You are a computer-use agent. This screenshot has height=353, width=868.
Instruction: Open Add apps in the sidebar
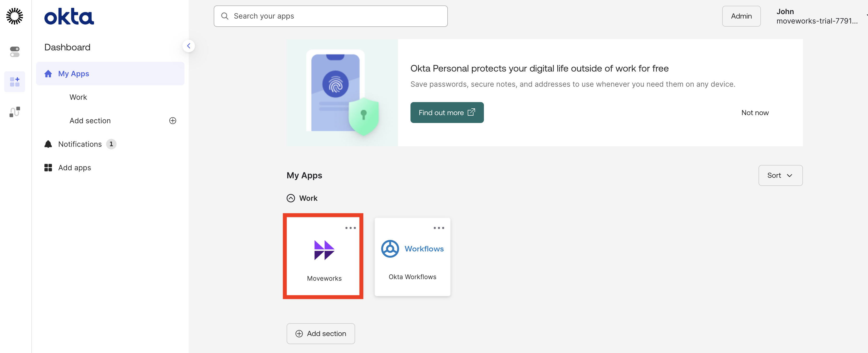pyautogui.click(x=74, y=168)
